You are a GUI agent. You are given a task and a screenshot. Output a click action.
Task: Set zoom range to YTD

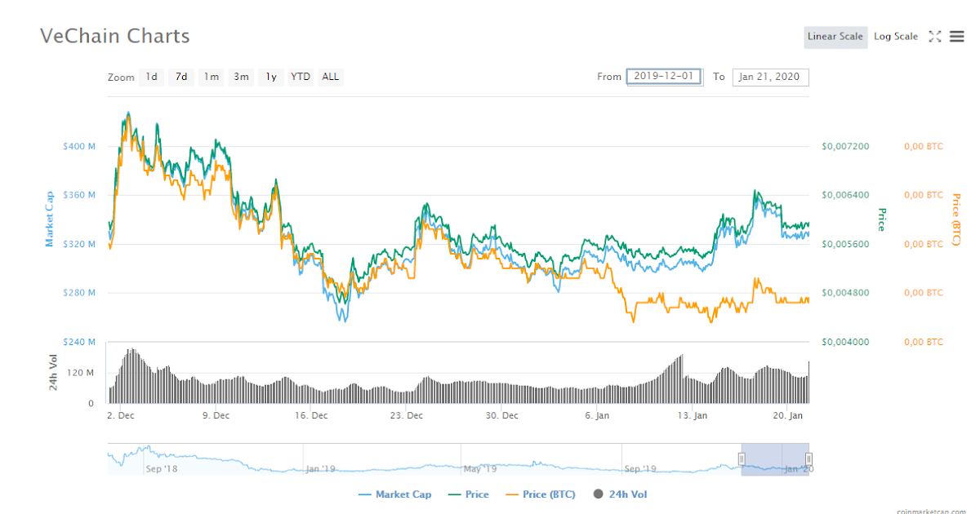(x=301, y=77)
